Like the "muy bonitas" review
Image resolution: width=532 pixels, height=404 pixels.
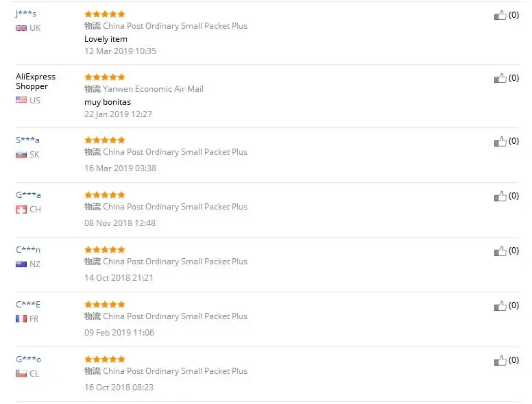tap(500, 78)
